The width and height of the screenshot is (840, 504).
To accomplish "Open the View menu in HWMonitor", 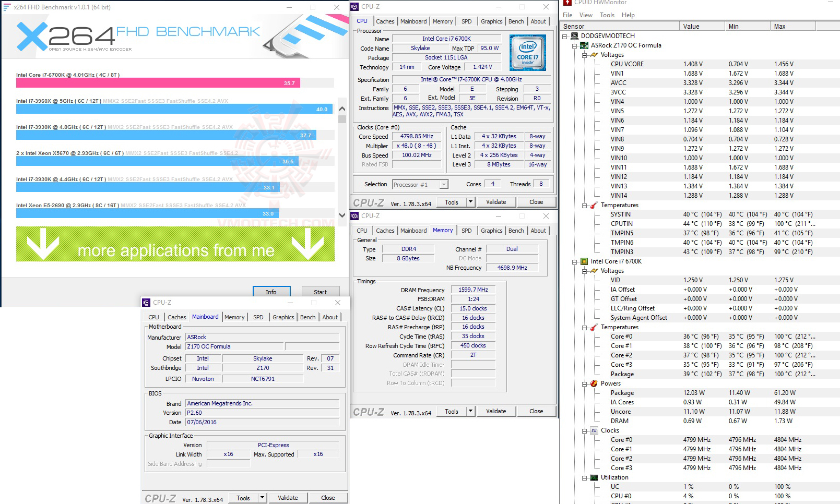I will (586, 15).
